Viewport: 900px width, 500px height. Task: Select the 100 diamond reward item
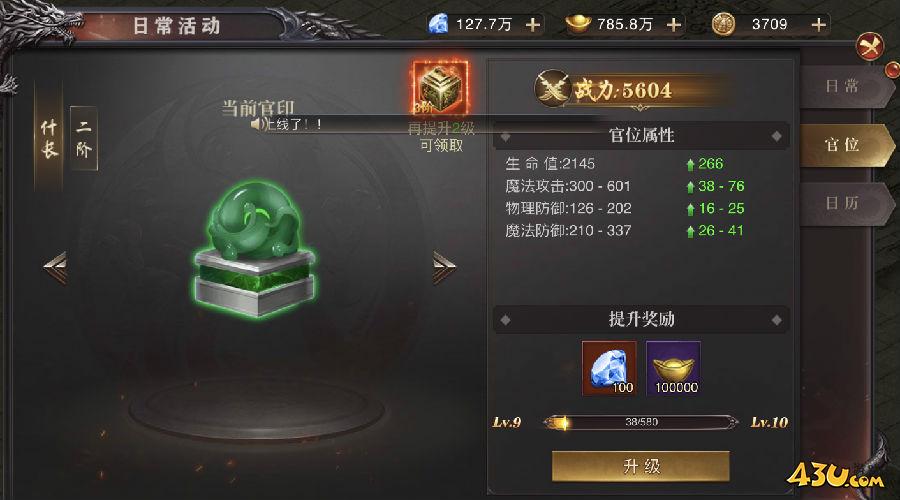(609, 368)
